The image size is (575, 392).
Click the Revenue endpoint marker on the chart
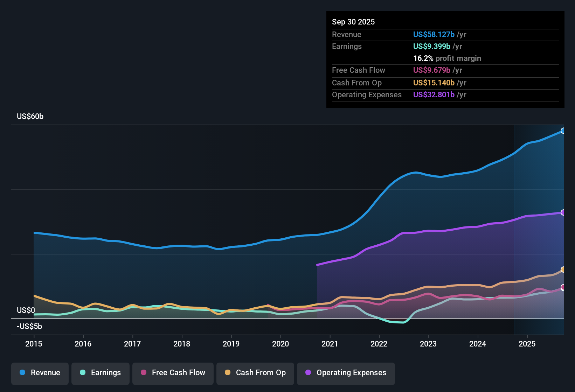(563, 131)
